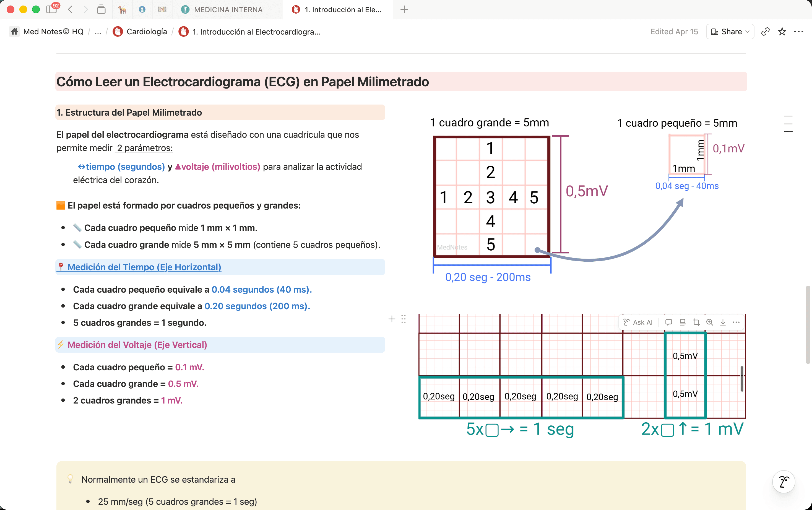Image resolution: width=812 pixels, height=510 pixels.
Task: Comment on the ECG grid image
Action: pyautogui.click(x=668, y=322)
